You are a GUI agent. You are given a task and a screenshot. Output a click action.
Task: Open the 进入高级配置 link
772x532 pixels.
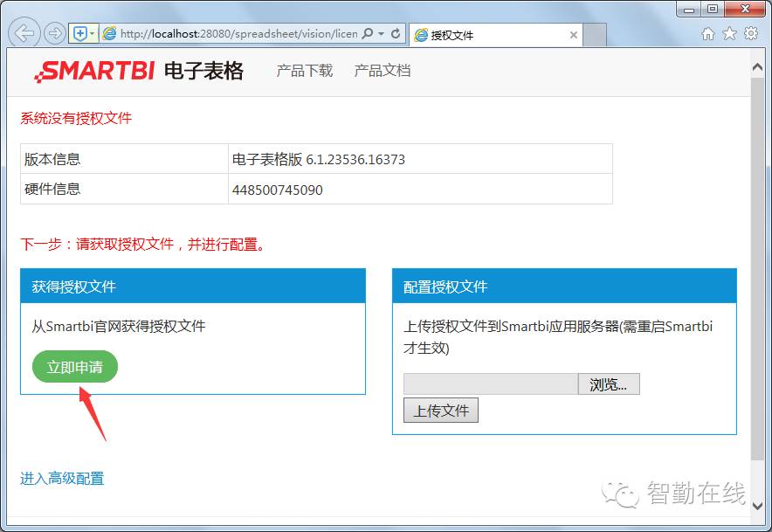(62, 479)
